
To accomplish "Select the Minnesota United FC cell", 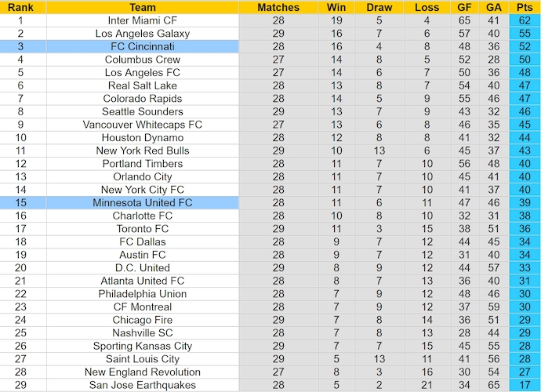I will coord(143,202).
